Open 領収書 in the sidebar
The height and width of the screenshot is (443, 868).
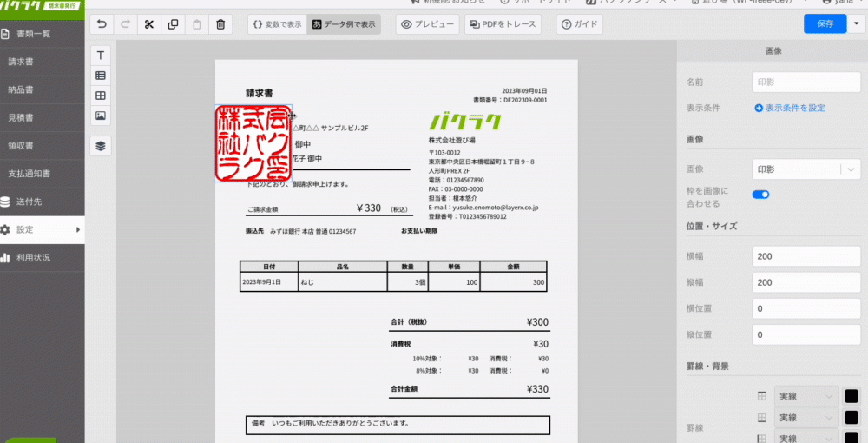(42, 146)
